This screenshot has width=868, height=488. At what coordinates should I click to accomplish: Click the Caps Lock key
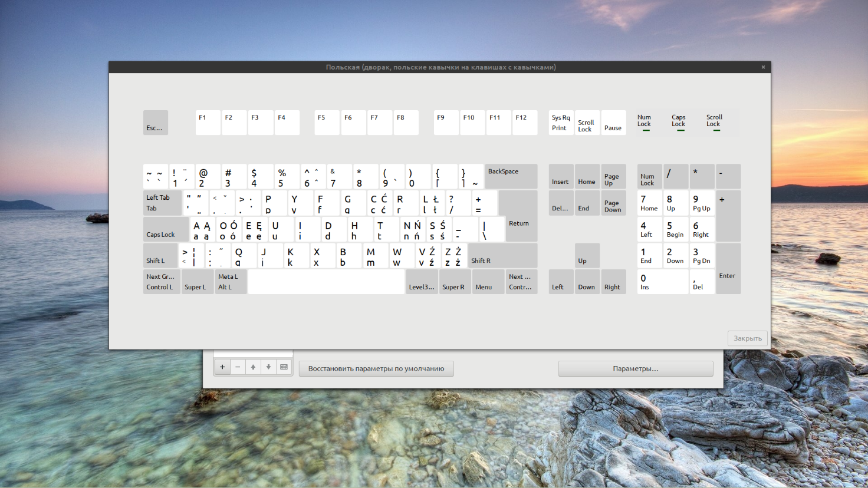[166, 229]
